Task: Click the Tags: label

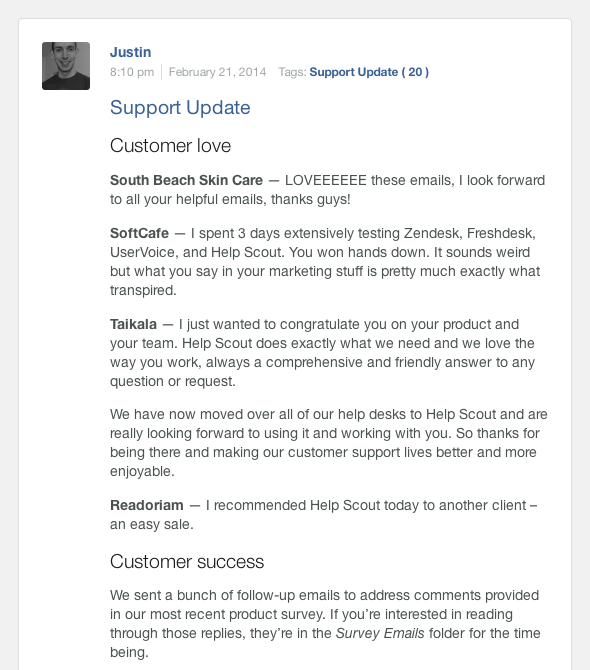Action: (x=292, y=72)
